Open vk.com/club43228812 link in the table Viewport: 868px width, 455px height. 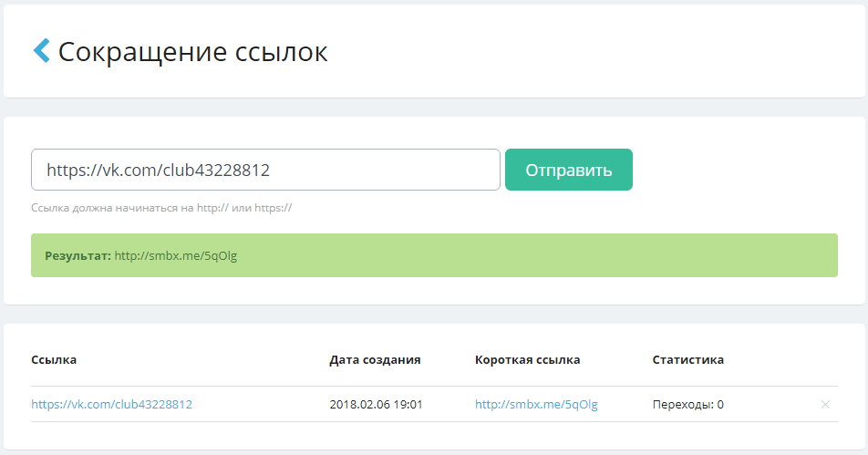(111, 404)
